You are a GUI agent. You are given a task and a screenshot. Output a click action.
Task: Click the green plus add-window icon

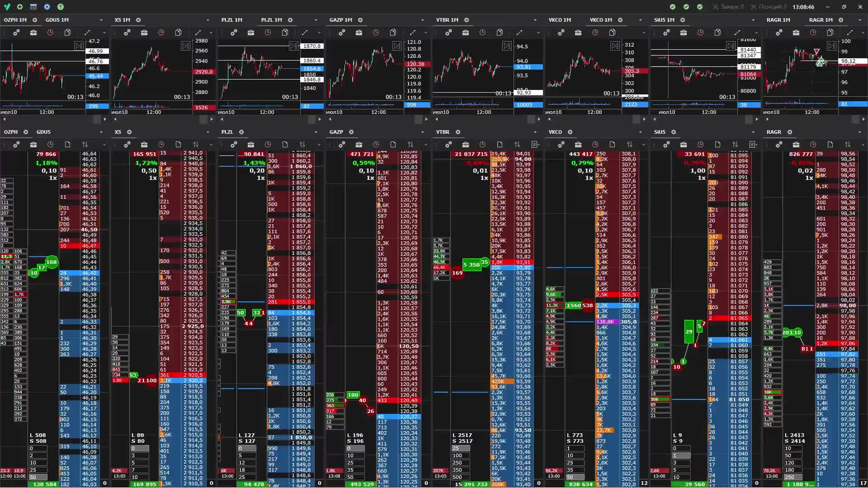click(x=20, y=7)
